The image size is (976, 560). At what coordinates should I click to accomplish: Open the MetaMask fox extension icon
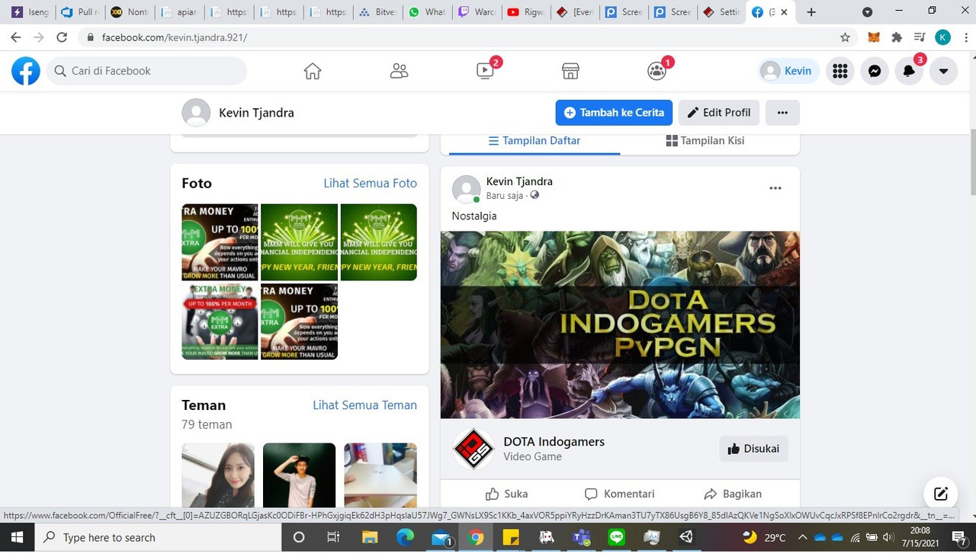pyautogui.click(x=875, y=37)
